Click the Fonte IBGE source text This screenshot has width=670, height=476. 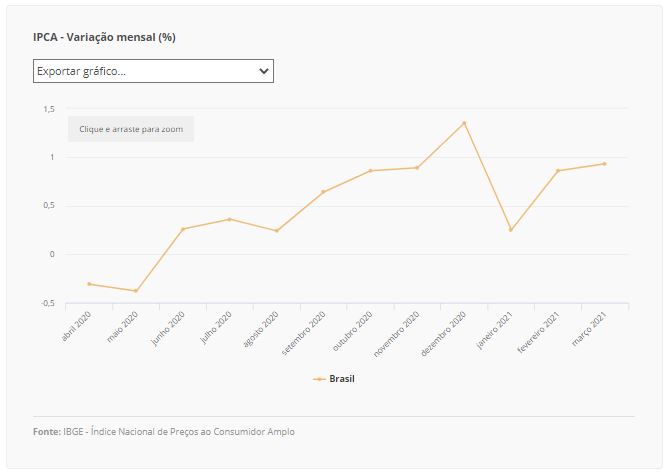pyautogui.click(x=164, y=432)
